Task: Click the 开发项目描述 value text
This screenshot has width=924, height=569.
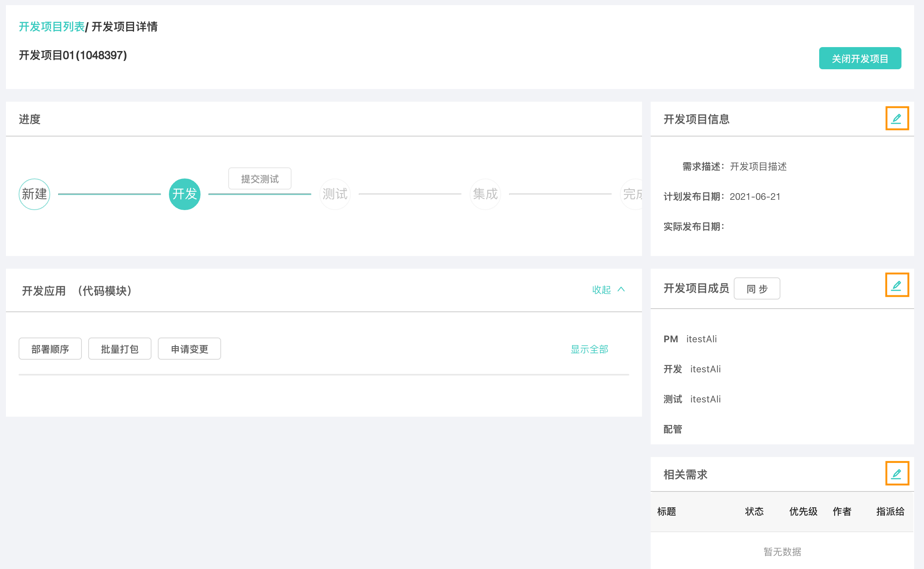Action: coord(758,167)
